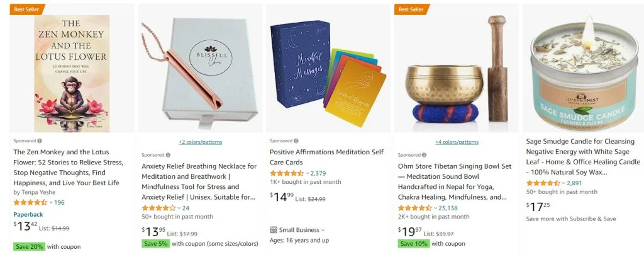Open the Blissful Chic breathing necklace image
Screen dimensions: 644x274
tap(199, 68)
